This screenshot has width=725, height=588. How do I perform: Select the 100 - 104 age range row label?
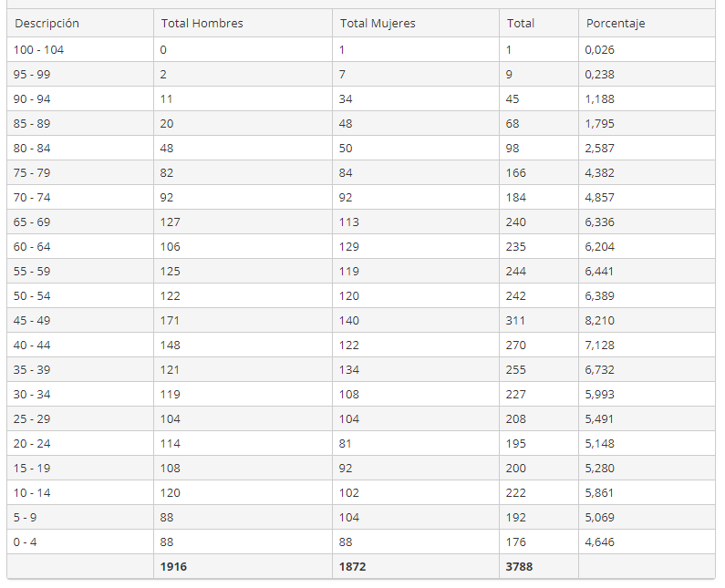coord(39,50)
